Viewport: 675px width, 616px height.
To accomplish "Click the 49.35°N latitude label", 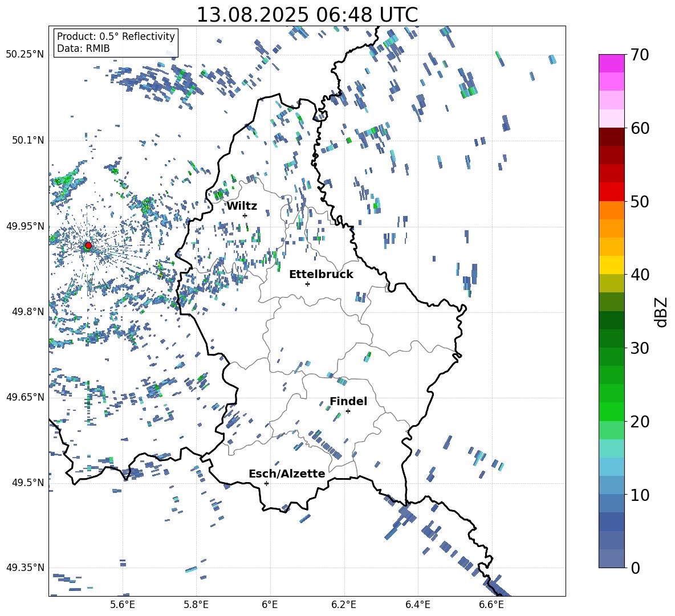I will coord(25,568).
